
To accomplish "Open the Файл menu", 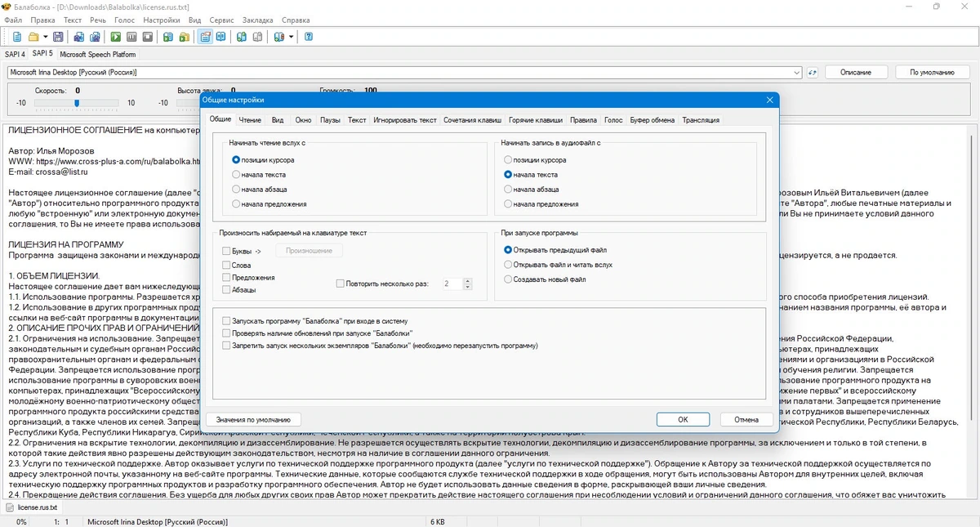I will click(x=13, y=20).
